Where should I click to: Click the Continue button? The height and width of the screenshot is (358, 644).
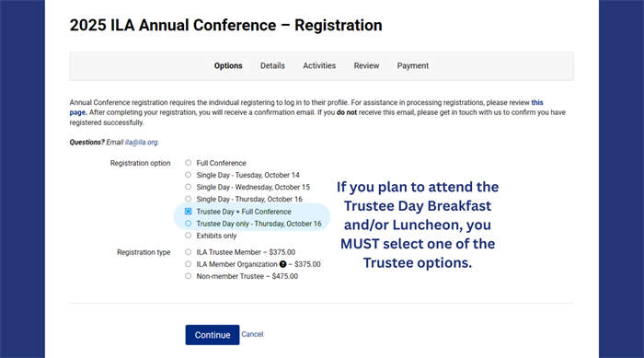[x=213, y=335]
